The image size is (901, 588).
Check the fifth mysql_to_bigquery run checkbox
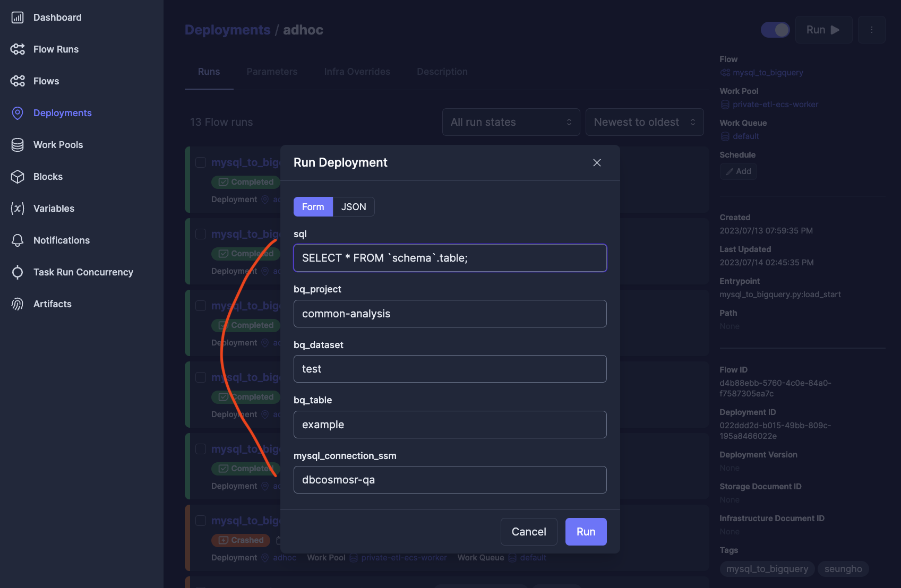tap(201, 449)
